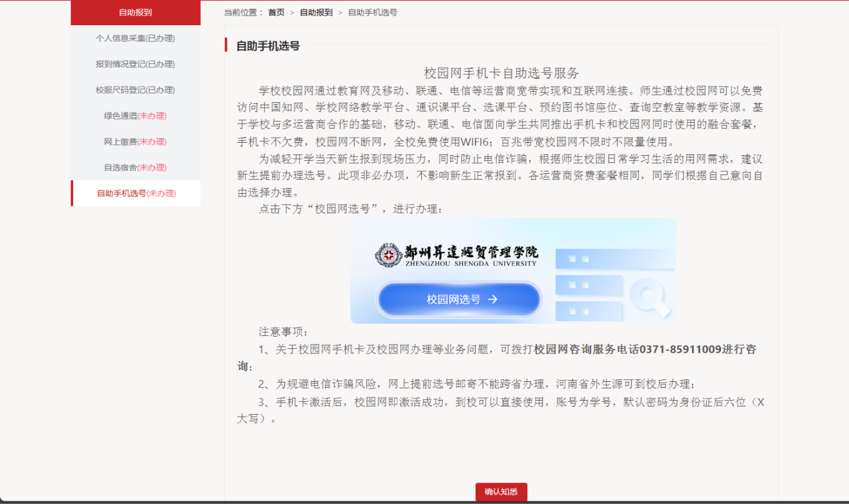Viewport: 849px width, 504px height.
Task: Open 绿色通道(未办理) sidebar item
Action: [136, 116]
